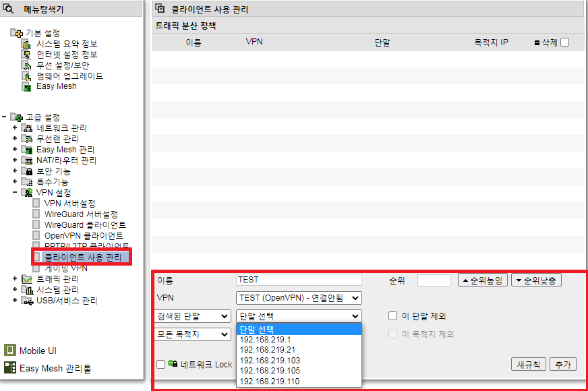Expand the NAT/라우터 관리 node
Viewport: 588px width, 391px height.
15,160
